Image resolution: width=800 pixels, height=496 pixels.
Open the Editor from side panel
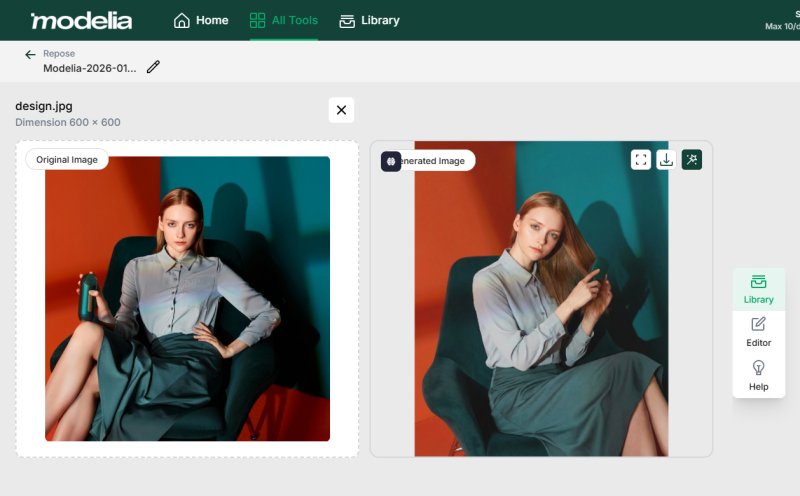coord(759,333)
